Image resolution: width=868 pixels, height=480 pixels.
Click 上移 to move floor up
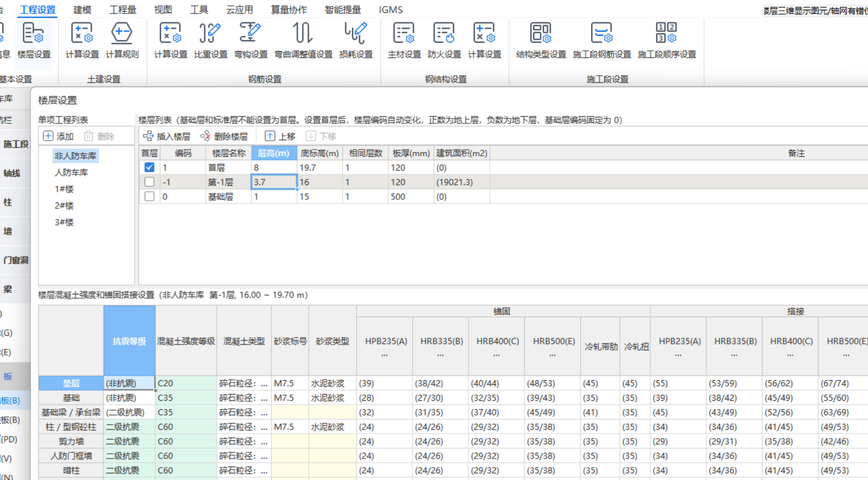click(x=280, y=136)
